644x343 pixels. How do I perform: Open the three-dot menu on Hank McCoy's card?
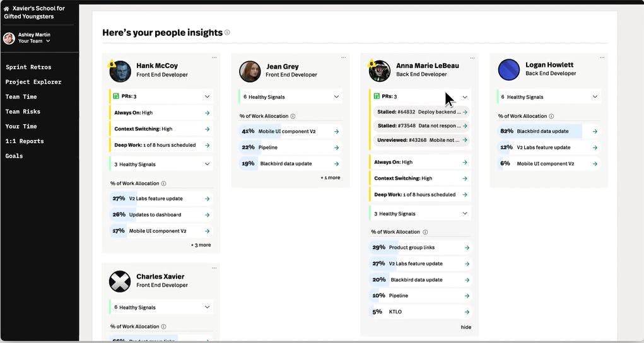(214, 57)
